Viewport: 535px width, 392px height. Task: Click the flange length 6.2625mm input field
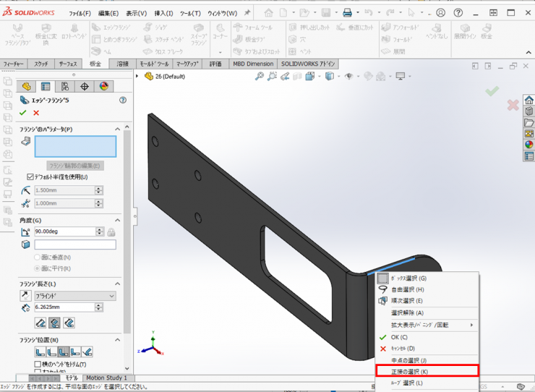point(64,309)
